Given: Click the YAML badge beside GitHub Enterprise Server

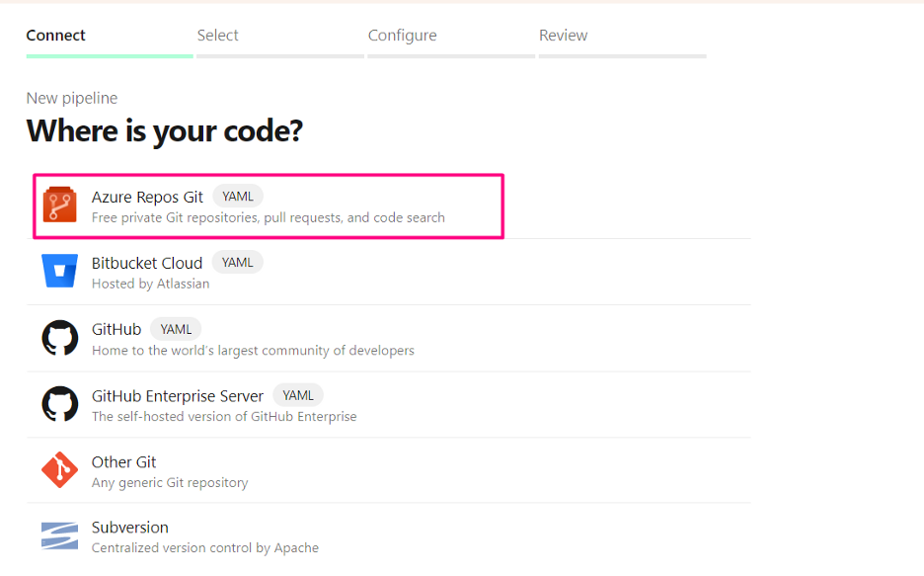Looking at the screenshot, I should pos(298,395).
